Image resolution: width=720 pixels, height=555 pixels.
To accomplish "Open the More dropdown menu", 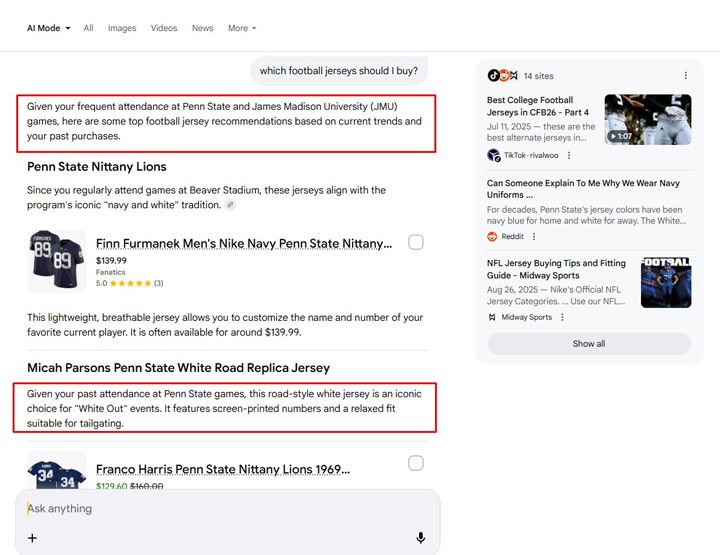I will [242, 28].
